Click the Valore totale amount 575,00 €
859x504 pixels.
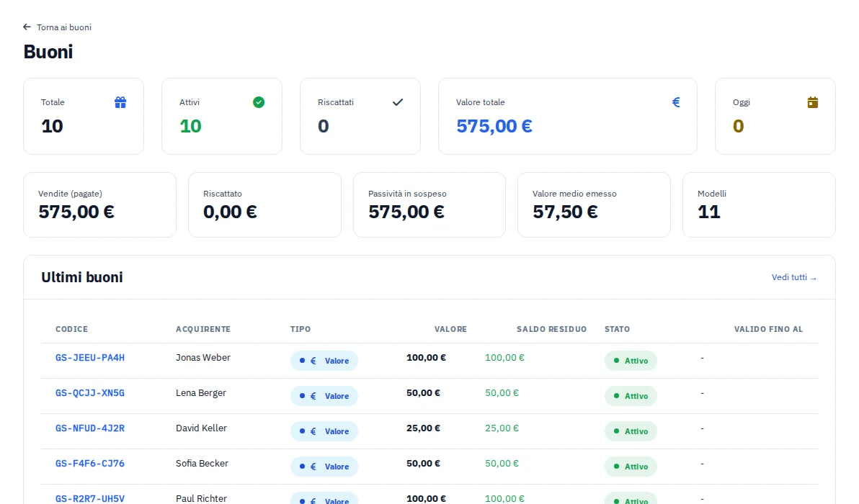pyautogui.click(x=494, y=127)
